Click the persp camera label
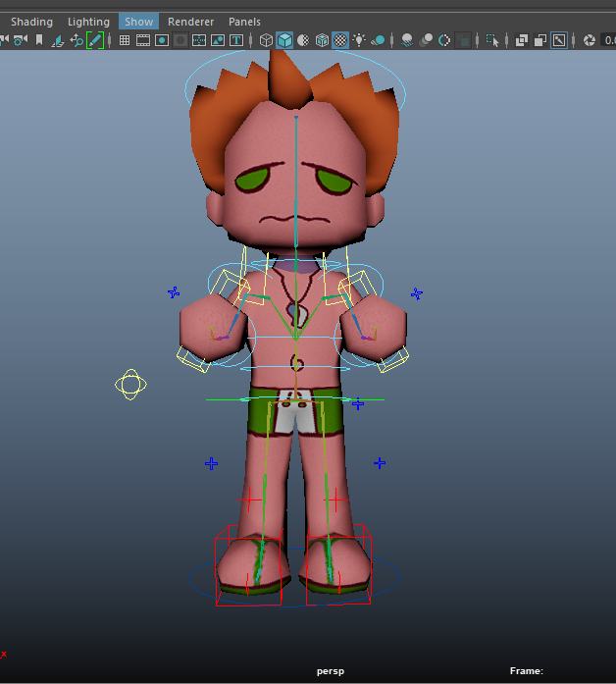Screen dimensions: 616x684 [x=331, y=671]
